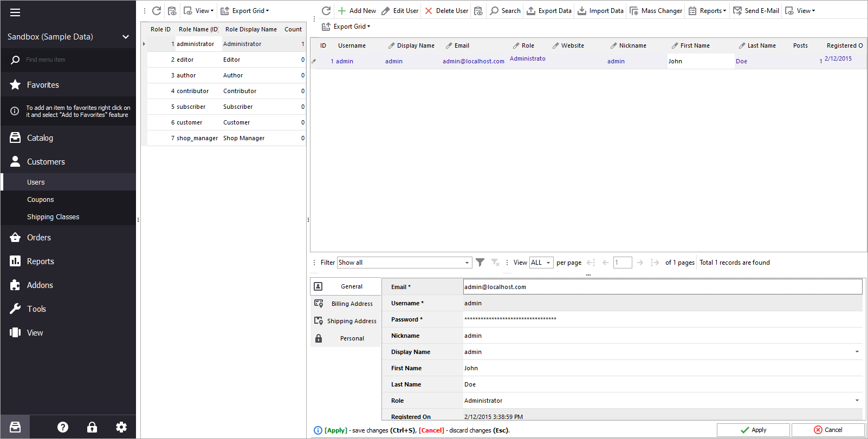Click the Cancel button
The image size is (868, 439).
[827, 430]
